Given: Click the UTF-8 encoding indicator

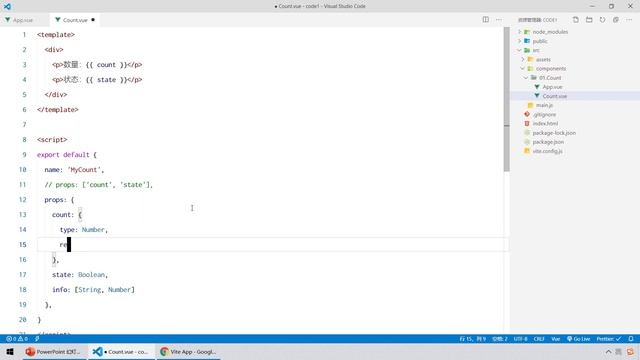Looking at the screenshot, I should click(x=520, y=339).
